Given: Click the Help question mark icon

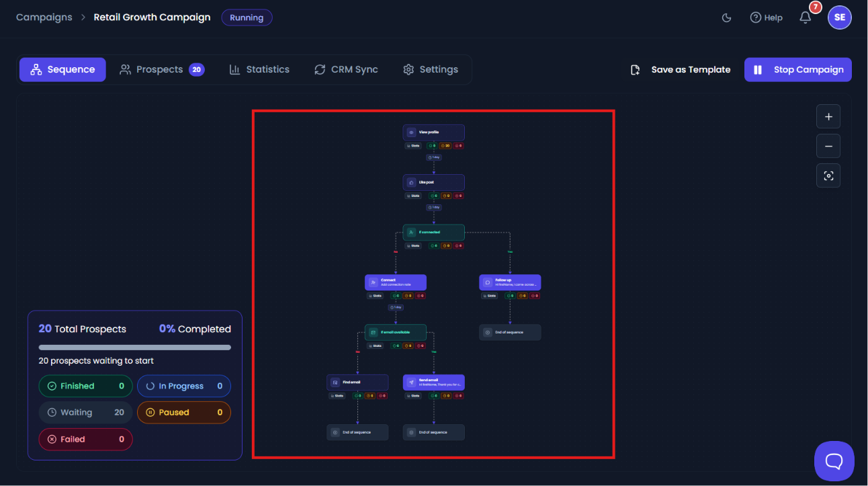Looking at the screenshot, I should 756,17.
